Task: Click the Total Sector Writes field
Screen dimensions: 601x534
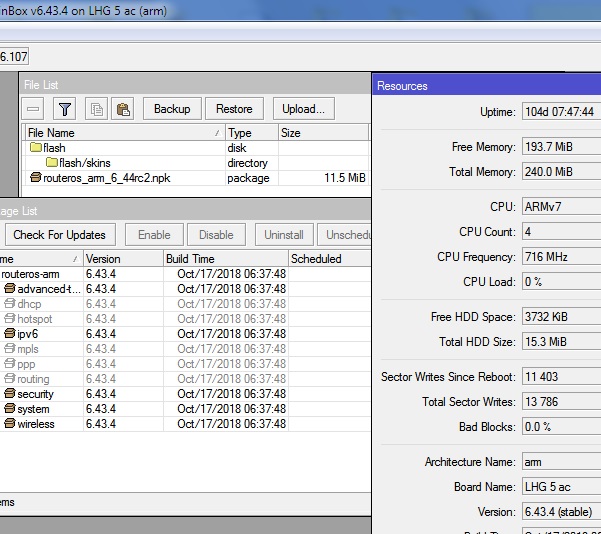Action: pos(561,402)
